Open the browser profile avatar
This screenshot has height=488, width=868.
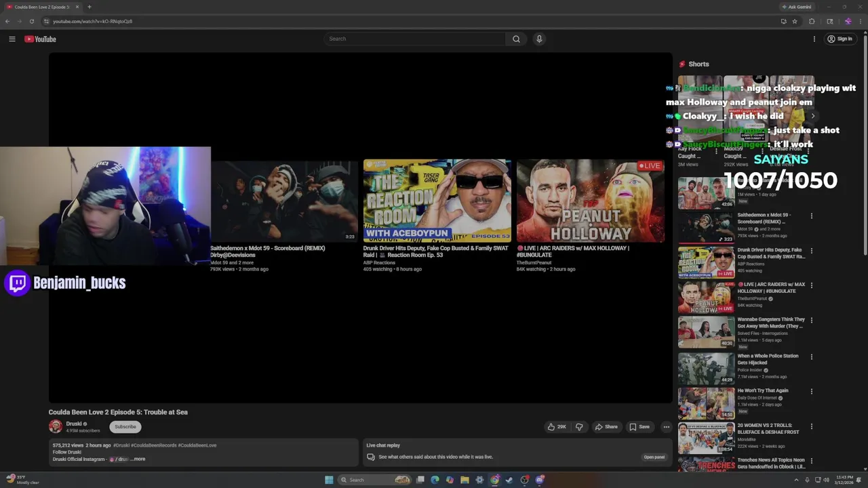pyautogui.click(x=848, y=21)
